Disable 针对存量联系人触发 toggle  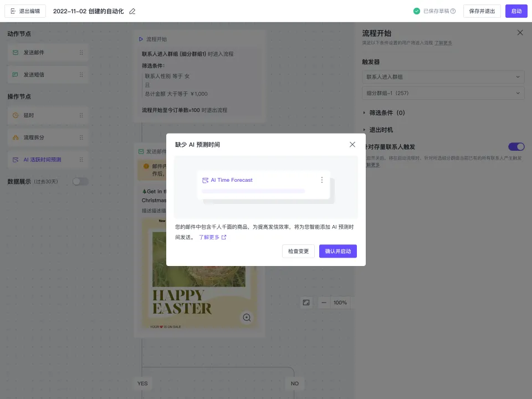pos(516,147)
